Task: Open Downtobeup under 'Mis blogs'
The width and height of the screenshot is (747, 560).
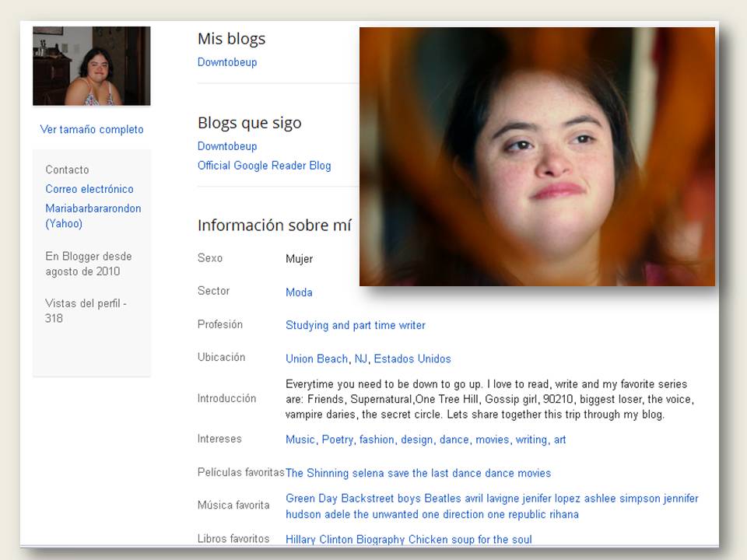Action: pos(227,62)
